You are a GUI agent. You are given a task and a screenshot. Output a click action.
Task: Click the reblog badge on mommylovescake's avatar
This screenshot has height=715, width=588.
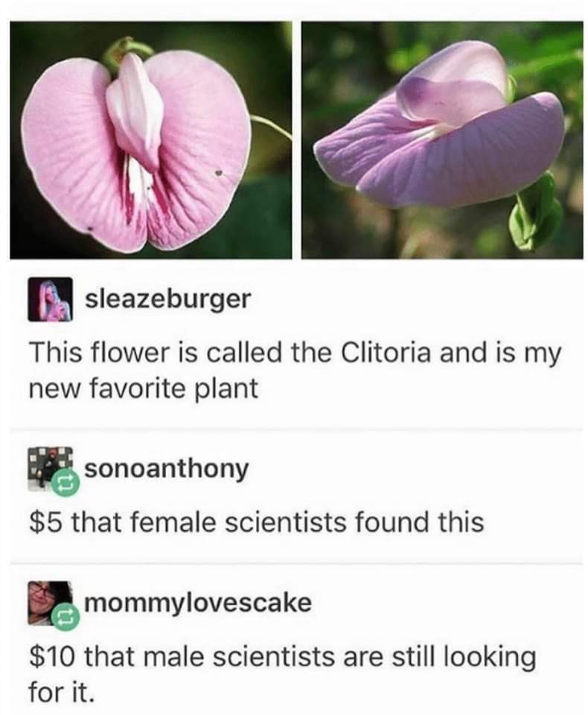(x=65, y=617)
